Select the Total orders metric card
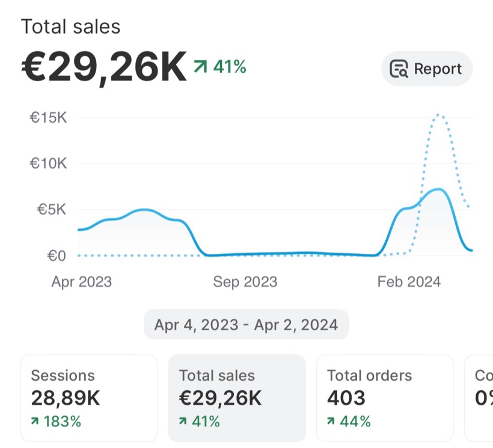This screenshot has width=493, height=448. [385, 398]
